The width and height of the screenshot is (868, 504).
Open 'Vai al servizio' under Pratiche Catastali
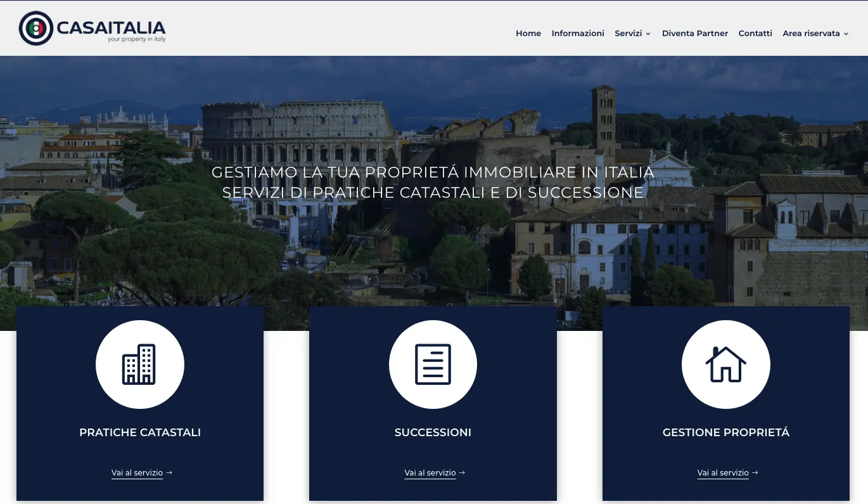(137, 473)
